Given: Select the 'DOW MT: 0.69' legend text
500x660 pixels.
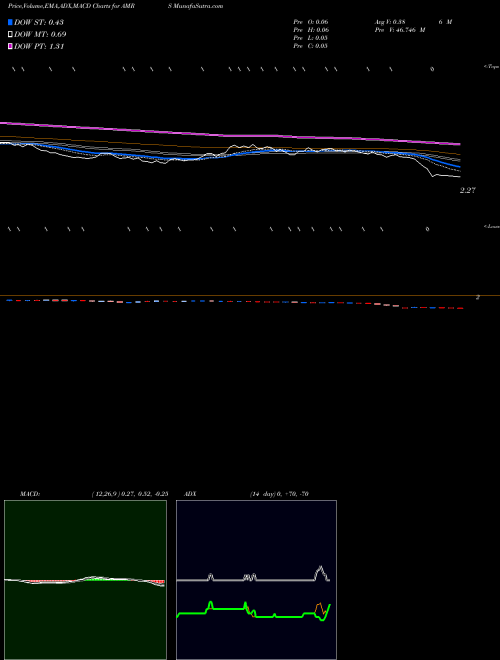Looking at the screenshot, I should click(x=40, y=34).
